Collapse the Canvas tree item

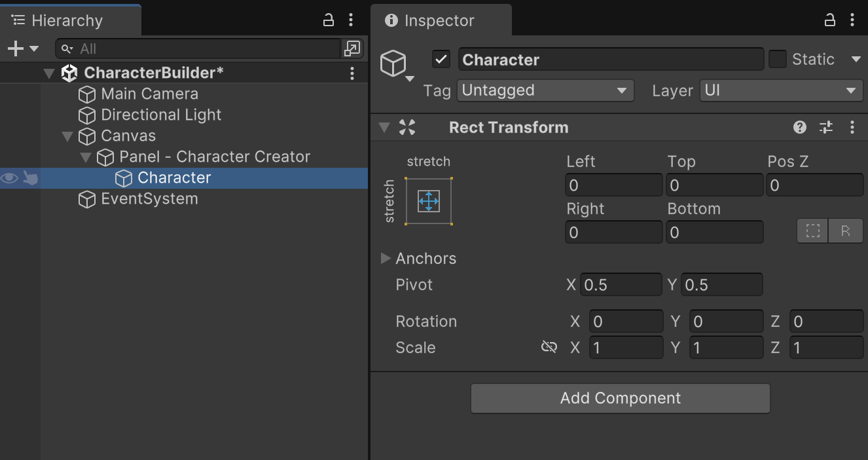pos(67,136)
